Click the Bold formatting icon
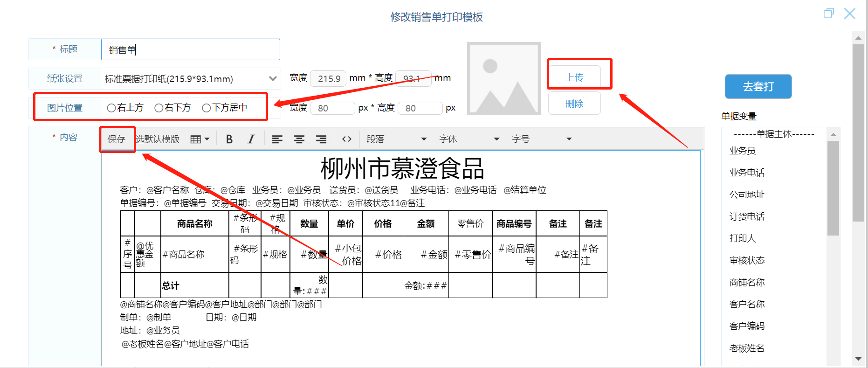 (x=229, y=139)
